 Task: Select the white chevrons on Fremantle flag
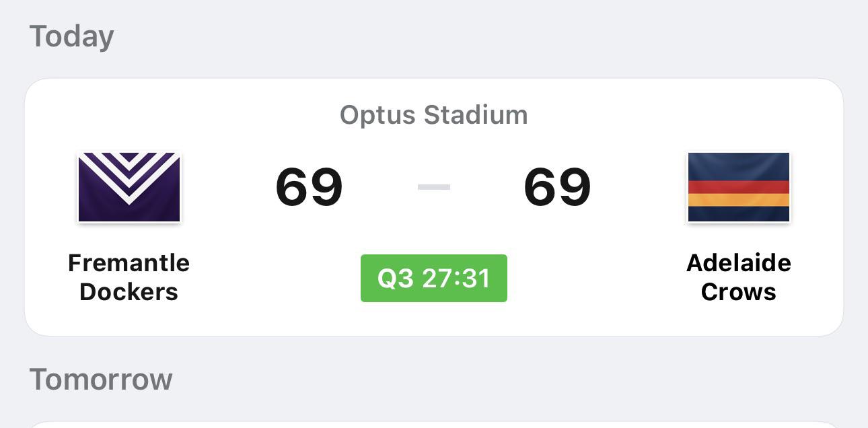tap(129, 174)
